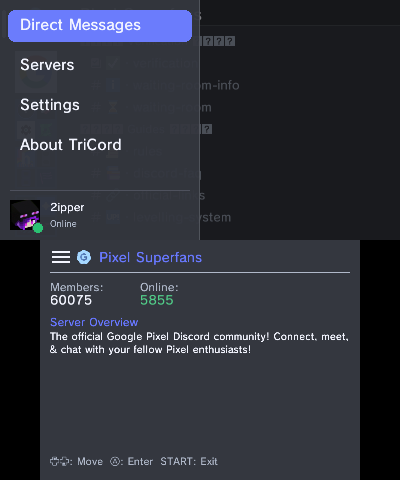Select Direct Messages in the menu
Image resolution: width=400 pixels, height=480 pixels.
pos(100,26)
